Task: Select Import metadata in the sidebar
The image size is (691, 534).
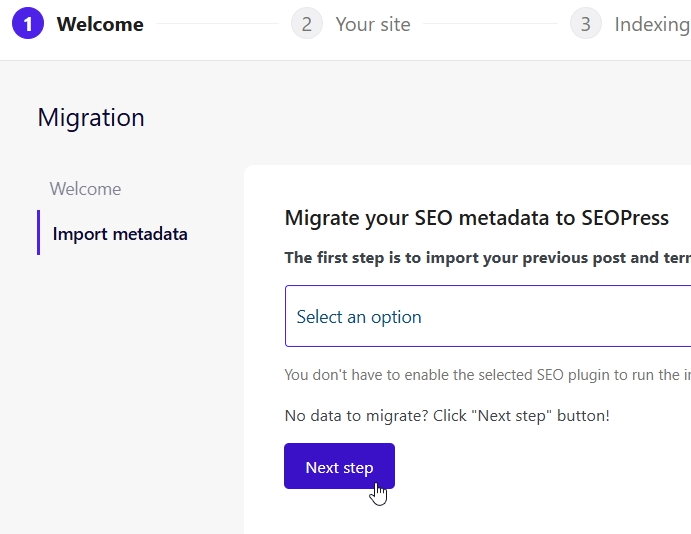Action: point(120,234)
